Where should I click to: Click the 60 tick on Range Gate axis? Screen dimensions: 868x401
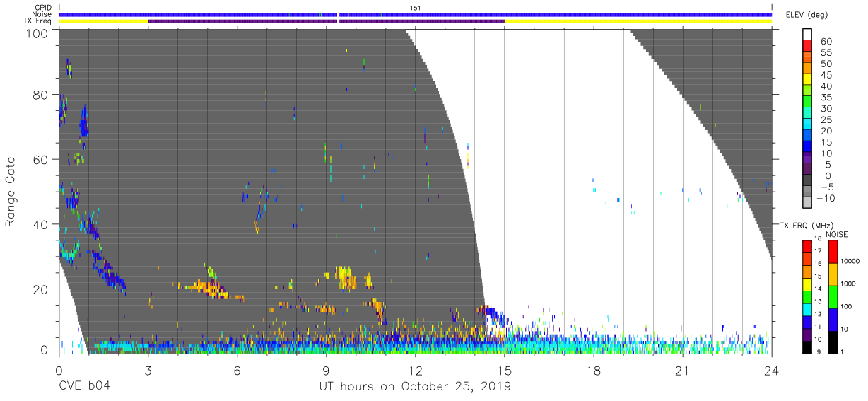coord(41,159)
